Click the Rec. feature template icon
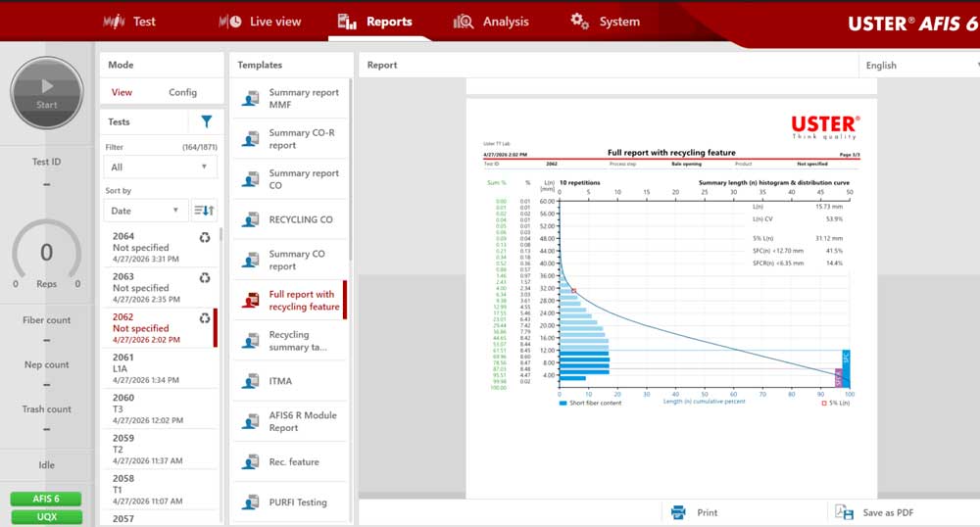The height and width of the screenshot is (527, 980). coord(251,462)
